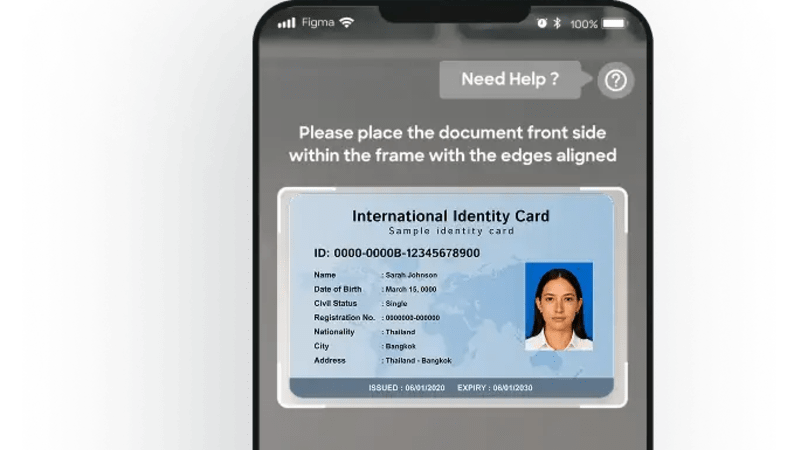Click the 100% battery percentage text
Screen dimensions: 800x450
[583, 24]
